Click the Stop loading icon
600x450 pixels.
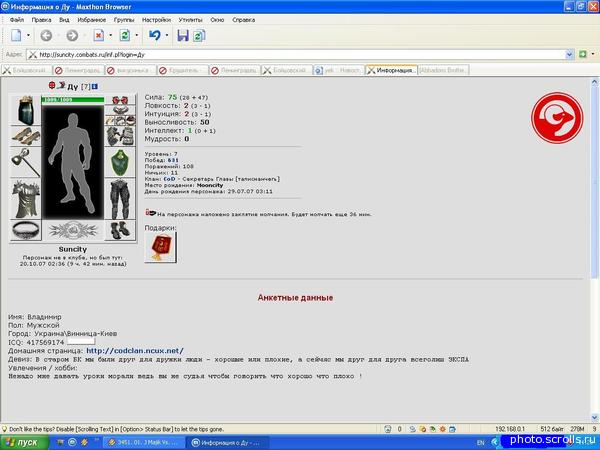point(99,36)
